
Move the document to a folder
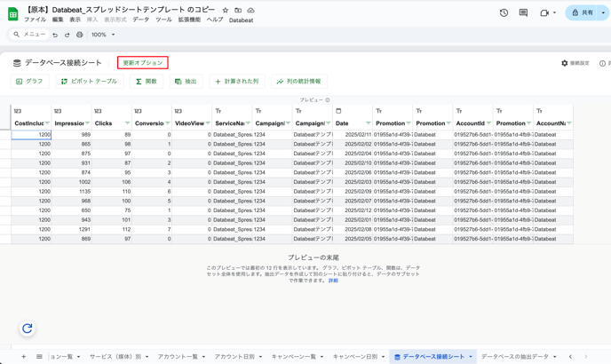pos(238,10)
